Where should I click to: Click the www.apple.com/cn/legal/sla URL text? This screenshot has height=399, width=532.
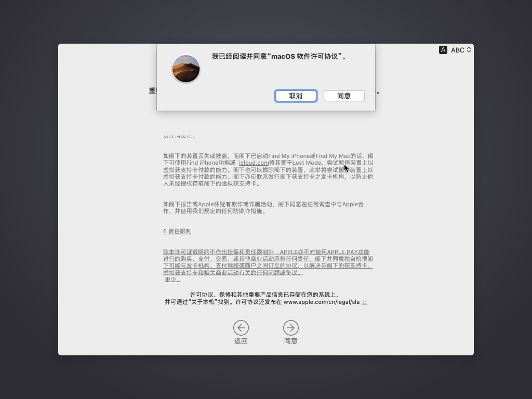coord(322,302)
